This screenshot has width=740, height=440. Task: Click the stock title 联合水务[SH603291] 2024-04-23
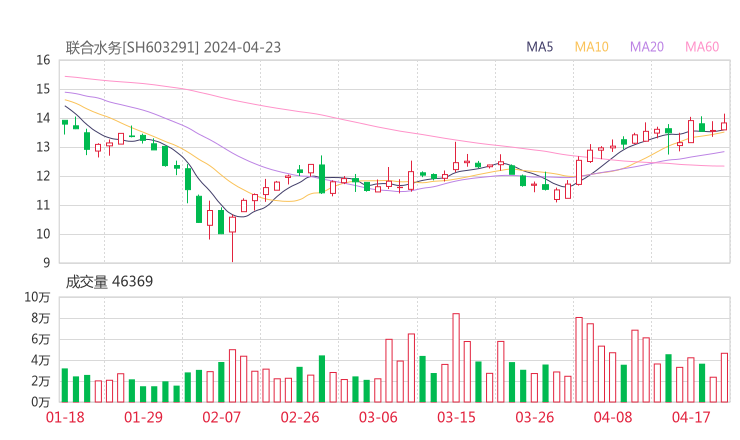click(x=173, y=48)
